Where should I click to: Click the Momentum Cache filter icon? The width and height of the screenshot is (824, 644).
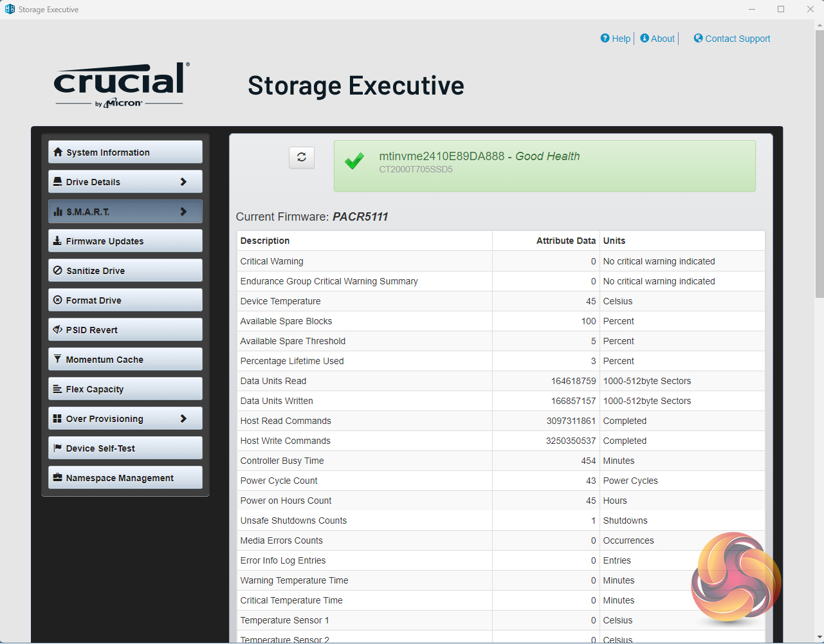click(x=58, y=359)
